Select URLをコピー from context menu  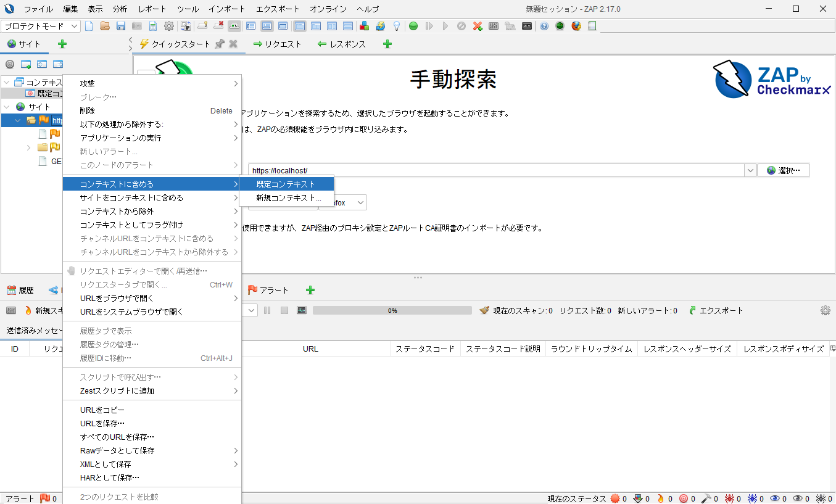(152, 410)
